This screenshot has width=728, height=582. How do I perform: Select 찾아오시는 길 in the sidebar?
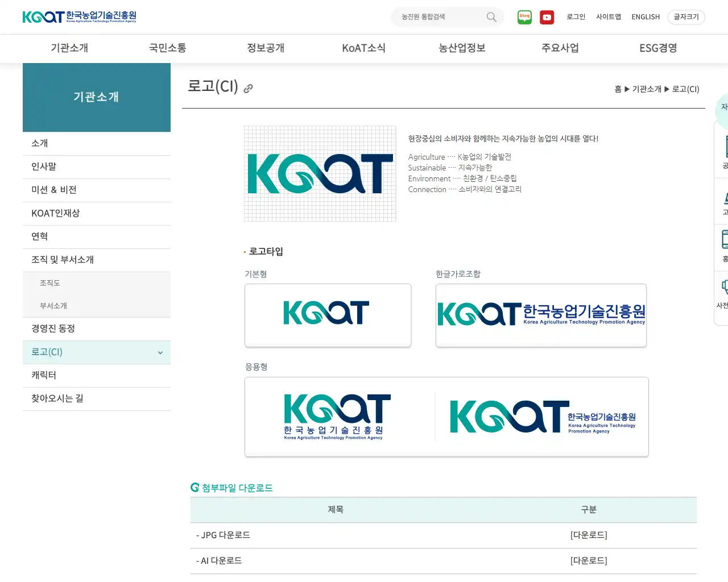97,398
